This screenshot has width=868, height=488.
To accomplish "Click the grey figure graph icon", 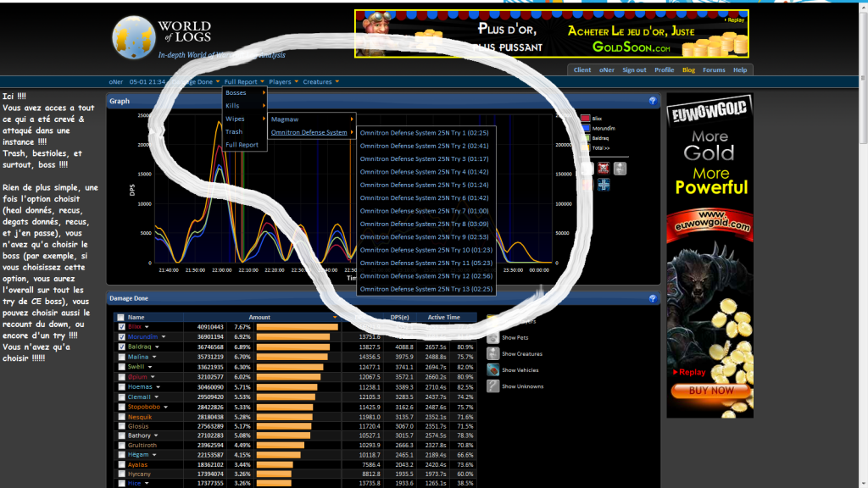I will (620, 169).
